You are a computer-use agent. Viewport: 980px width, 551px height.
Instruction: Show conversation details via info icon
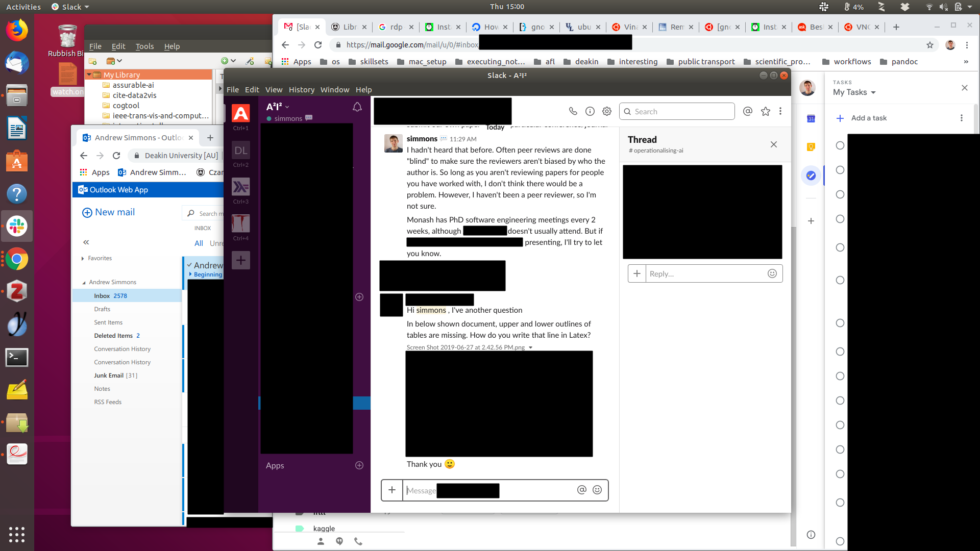pos(590,111)
